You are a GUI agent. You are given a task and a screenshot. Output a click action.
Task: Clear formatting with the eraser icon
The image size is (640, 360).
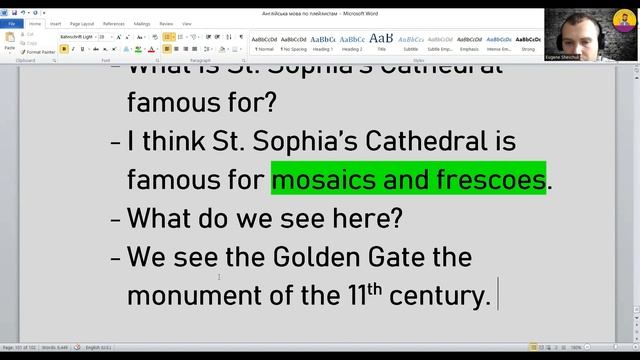155,37
